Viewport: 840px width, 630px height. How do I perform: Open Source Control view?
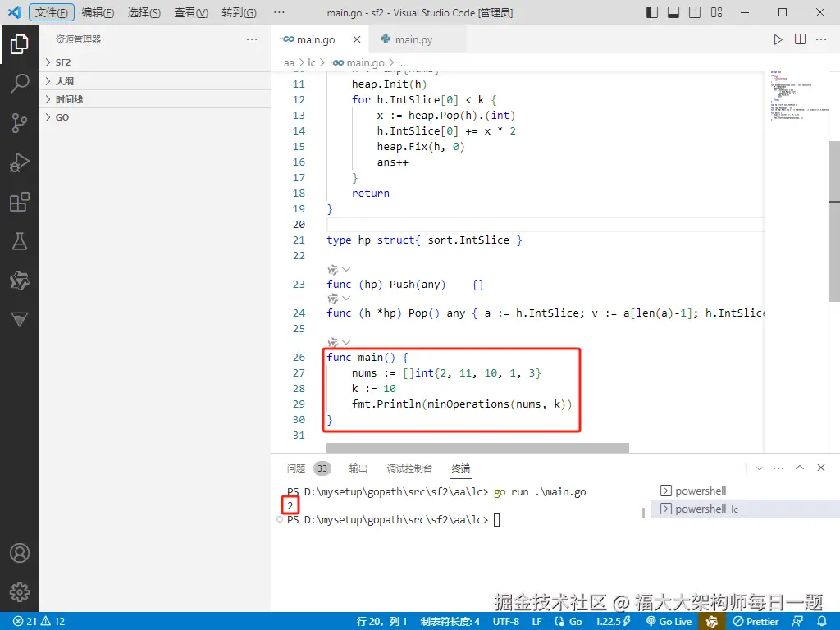[20, 123]
